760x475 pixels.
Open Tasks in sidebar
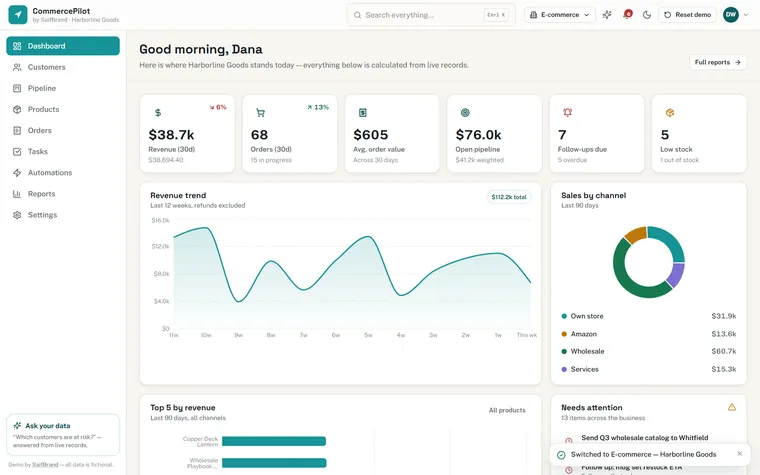[x=63, y=151]
